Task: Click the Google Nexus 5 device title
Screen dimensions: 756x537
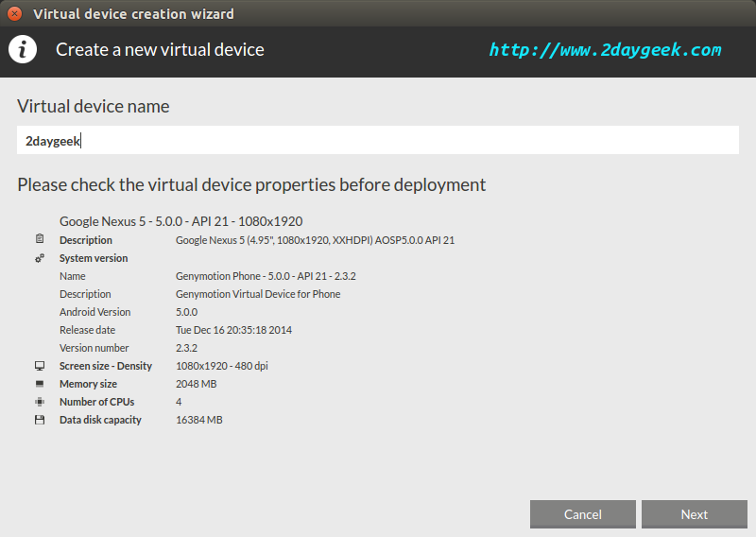Action: [x=180, y=221]
